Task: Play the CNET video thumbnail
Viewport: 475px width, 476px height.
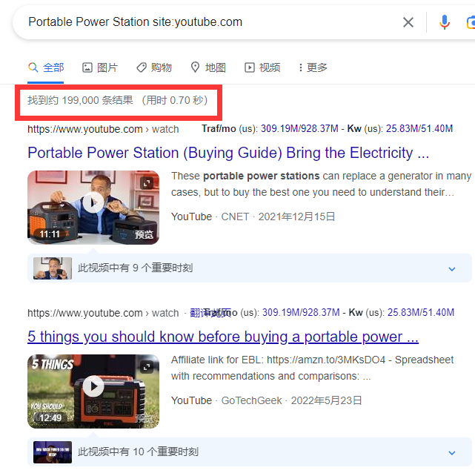Action: (x=93, y=208)
